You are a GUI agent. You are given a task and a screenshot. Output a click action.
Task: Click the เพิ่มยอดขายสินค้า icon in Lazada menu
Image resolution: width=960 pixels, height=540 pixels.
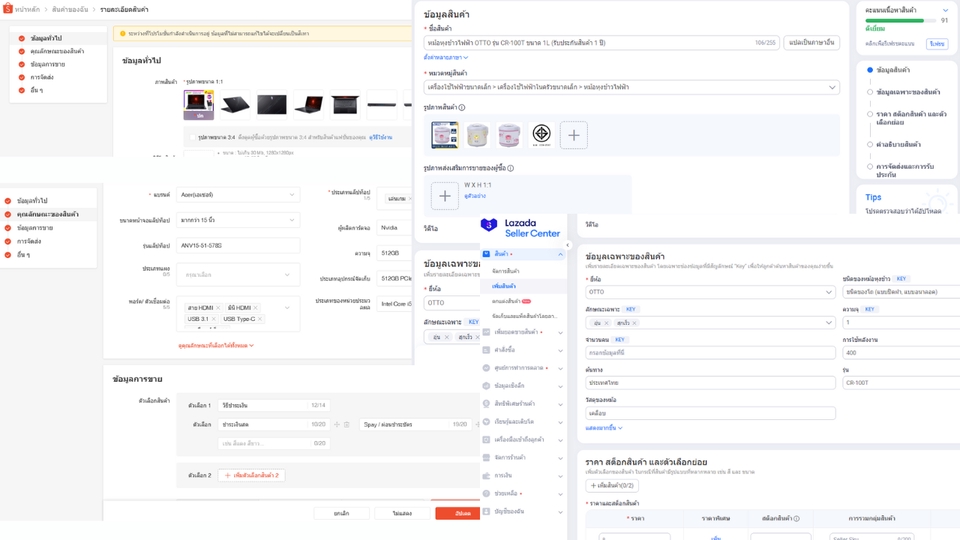(486, 332)
